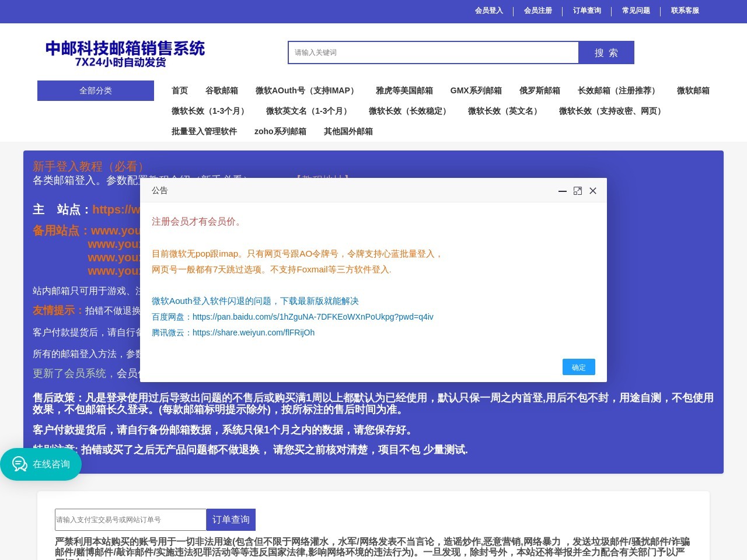Screen dimensions: 747x560
Task: Open the GMX系列邮箱 section
Action: tap(476, 90)
